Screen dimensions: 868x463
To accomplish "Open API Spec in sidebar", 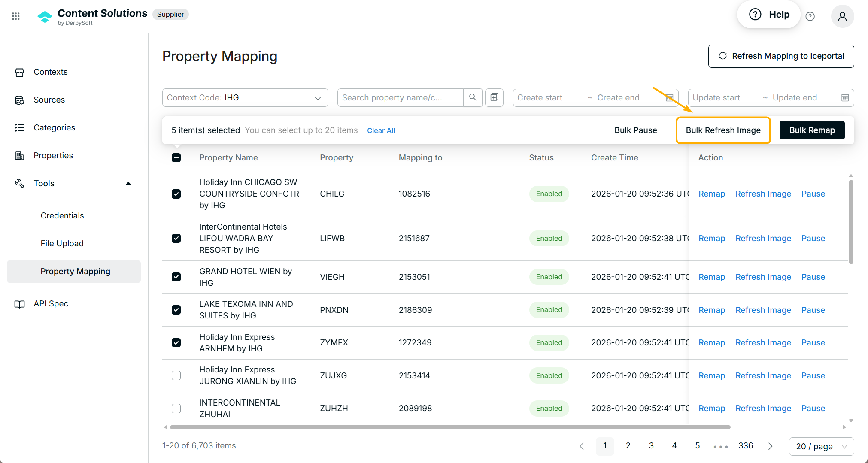I will coord(51,304).
